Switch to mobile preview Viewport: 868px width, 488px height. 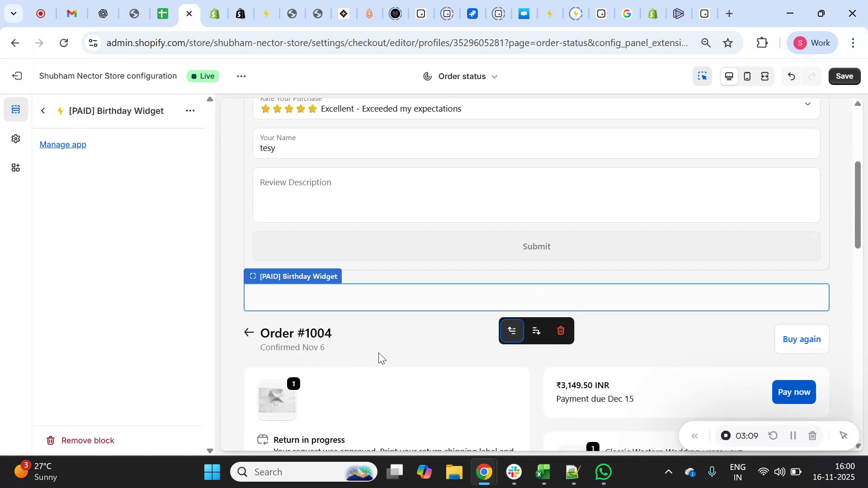point(747,76)
